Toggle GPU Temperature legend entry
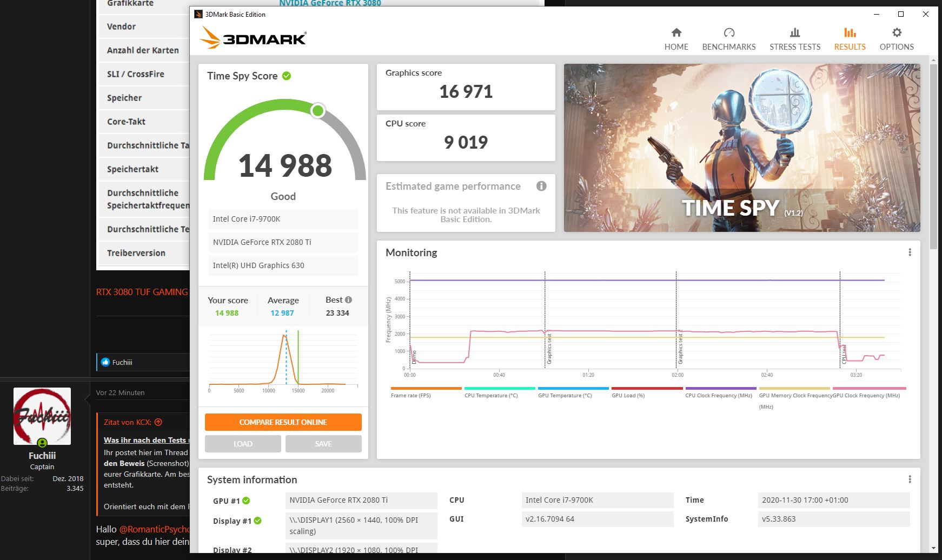 573,392
